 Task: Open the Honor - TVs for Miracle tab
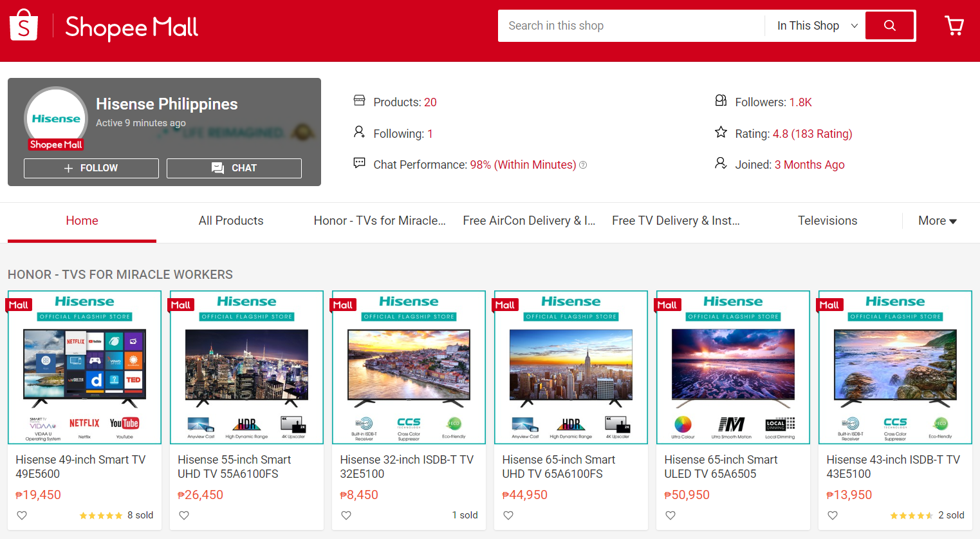[380, 221]
